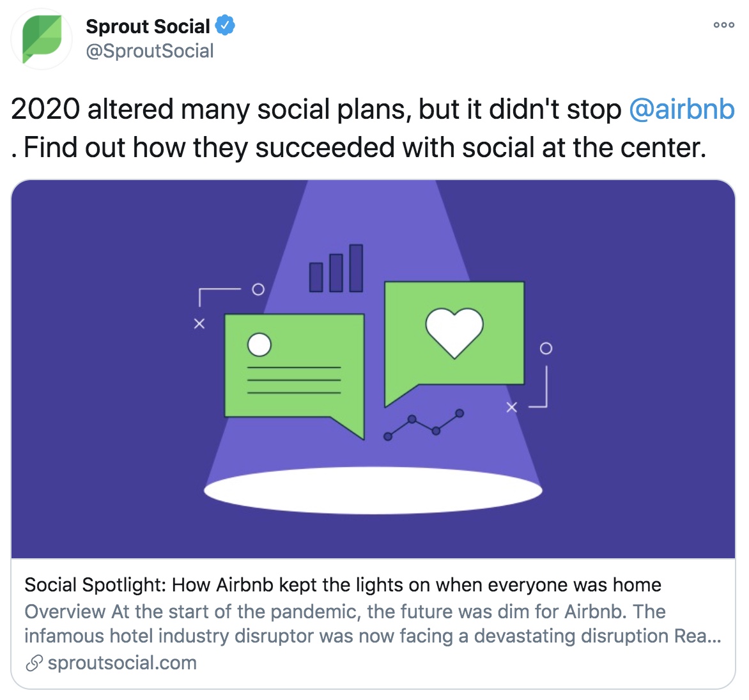The height and width of the screenshot is (700, 749).
Task: Click the Sprout Social leaf avatar
Action: [x=42, y=39]
